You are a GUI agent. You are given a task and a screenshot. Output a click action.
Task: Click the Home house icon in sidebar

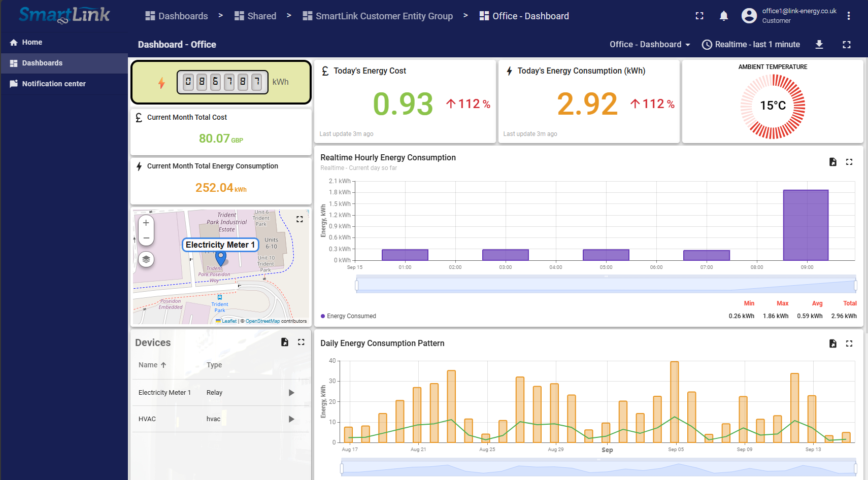(14, 42)
